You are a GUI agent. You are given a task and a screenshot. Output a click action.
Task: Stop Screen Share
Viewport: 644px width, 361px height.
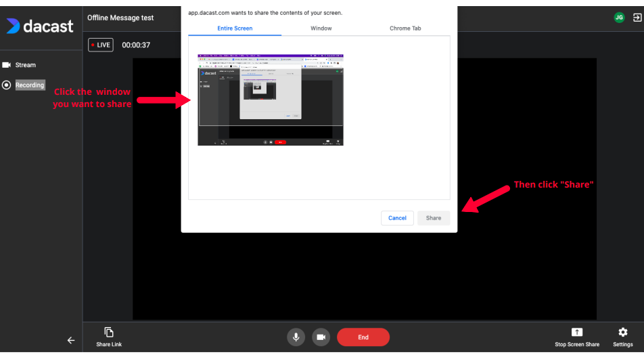click(577, 337)
